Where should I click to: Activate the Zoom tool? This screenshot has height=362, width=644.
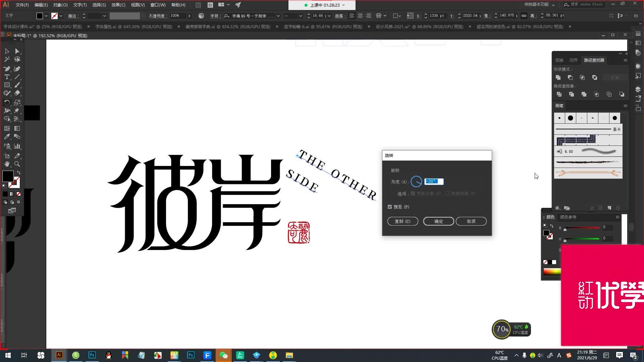click(17, 164)
